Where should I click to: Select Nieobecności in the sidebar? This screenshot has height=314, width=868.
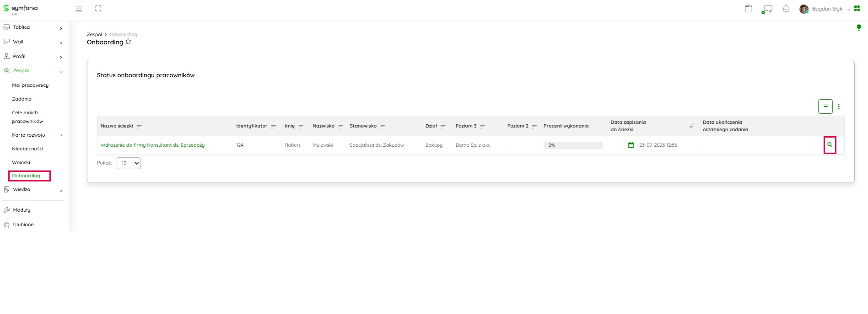(x=27, y=149)
